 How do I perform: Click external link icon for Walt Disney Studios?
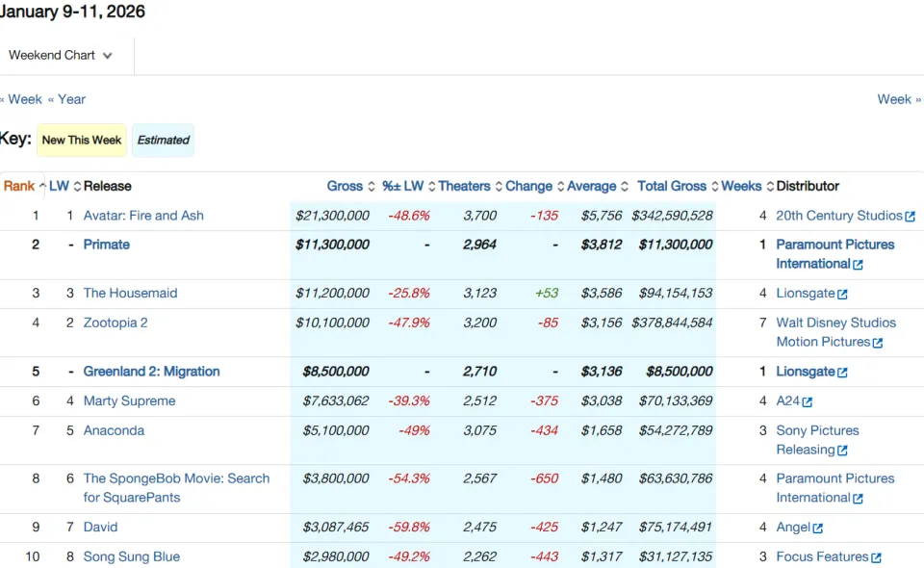(x=878, y=343)
